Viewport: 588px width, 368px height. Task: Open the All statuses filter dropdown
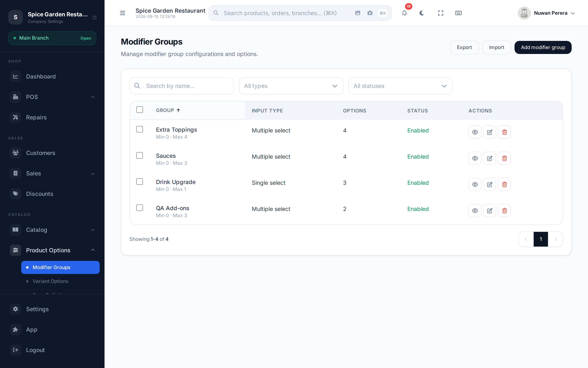pyautogui.click(x=400, y=86)
